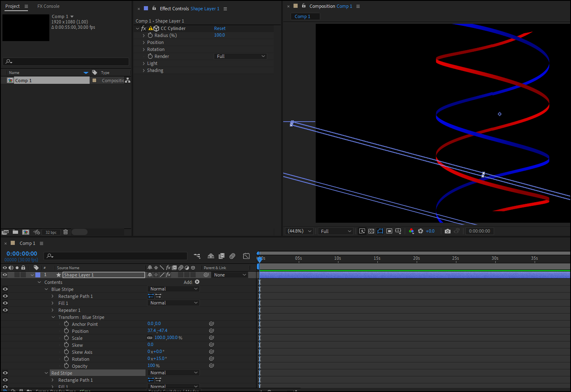Toggle visibility of Repeater 1
Image resolution: width=571 pixels, height=392 pixels.
point(5,310)
